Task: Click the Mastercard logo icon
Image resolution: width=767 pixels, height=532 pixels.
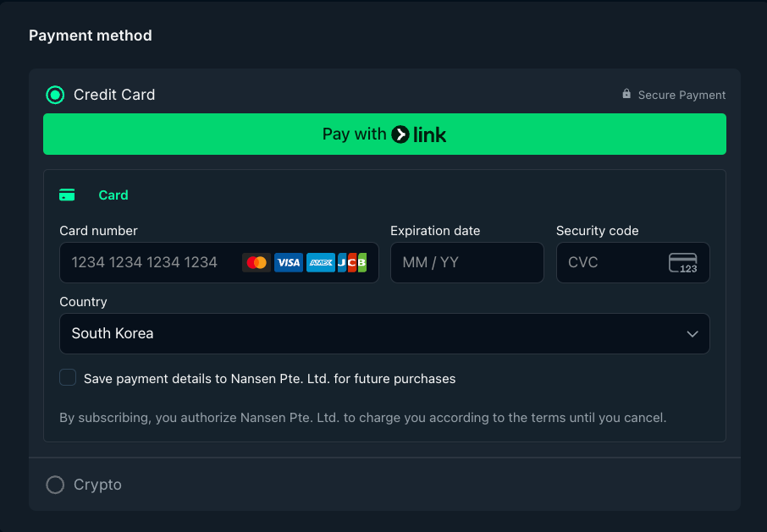Action: pyautogui.click(x=257, y=263)
